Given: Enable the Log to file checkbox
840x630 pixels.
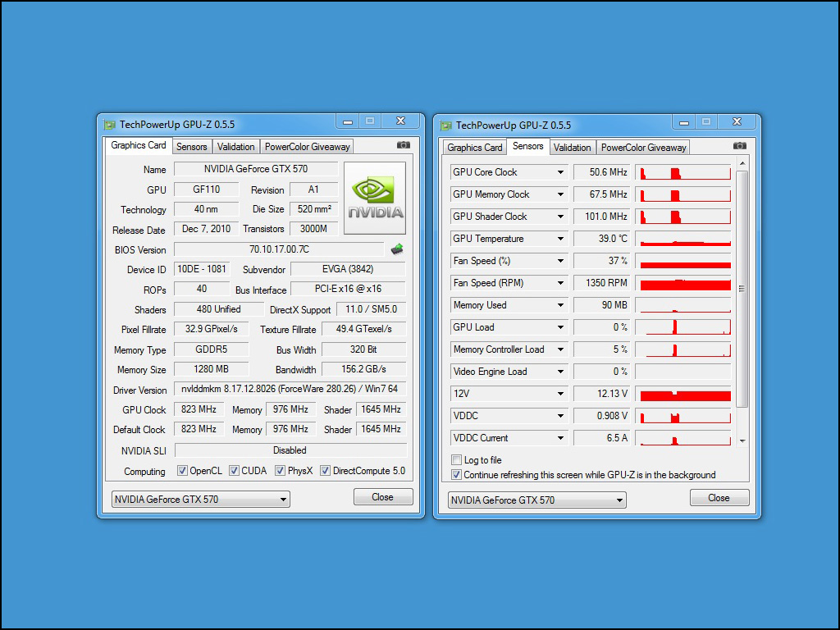Looking at the screenshot, I should (456, 459).
